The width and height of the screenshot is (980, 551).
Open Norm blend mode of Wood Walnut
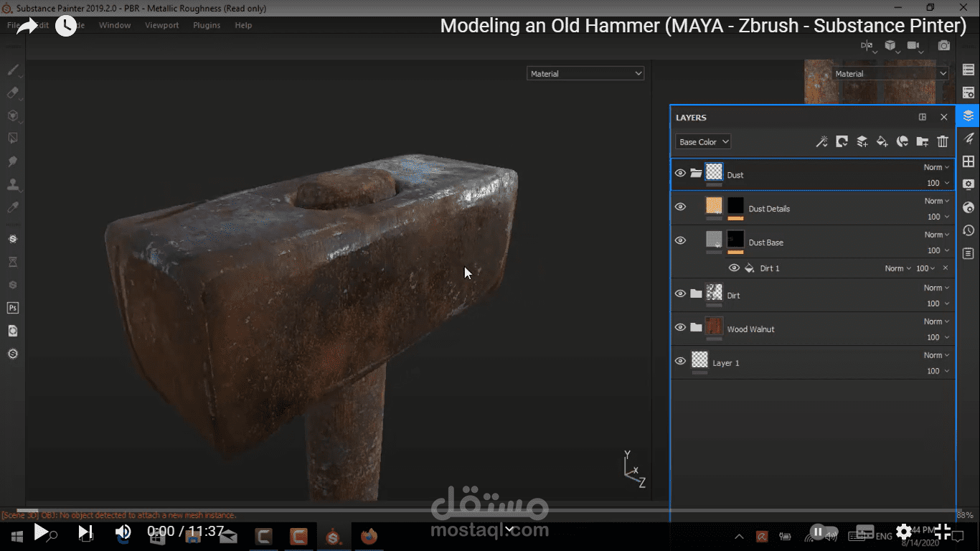pyautogui.click(x=936, y=321)
